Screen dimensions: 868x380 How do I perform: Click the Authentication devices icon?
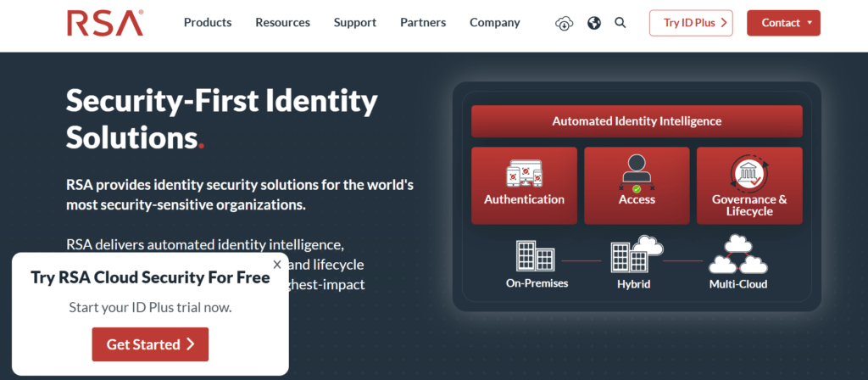click(524, 173)
